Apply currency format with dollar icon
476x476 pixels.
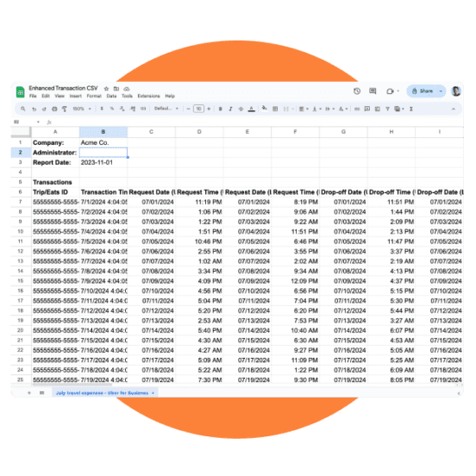point(102,109)
